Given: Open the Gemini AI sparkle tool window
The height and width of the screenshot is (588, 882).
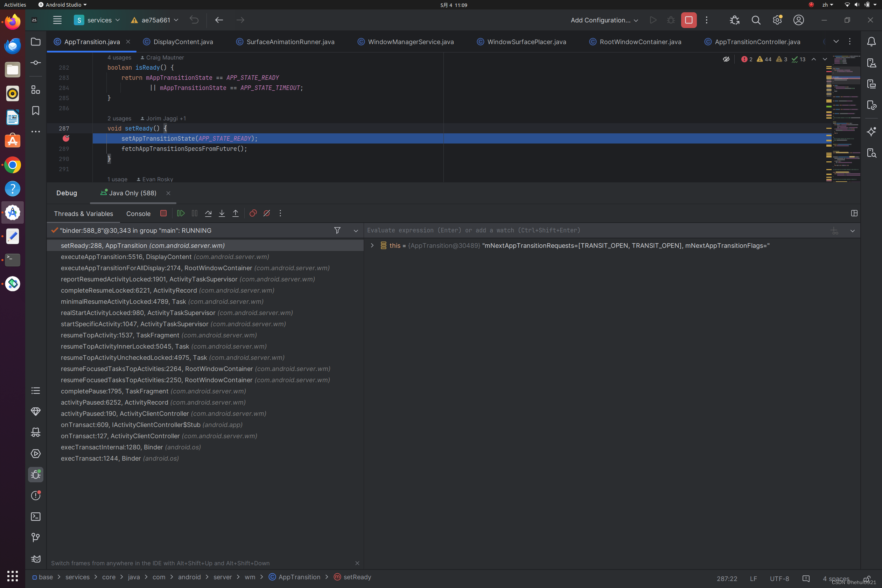Looking at the screenshot, I should click(871, 132).
